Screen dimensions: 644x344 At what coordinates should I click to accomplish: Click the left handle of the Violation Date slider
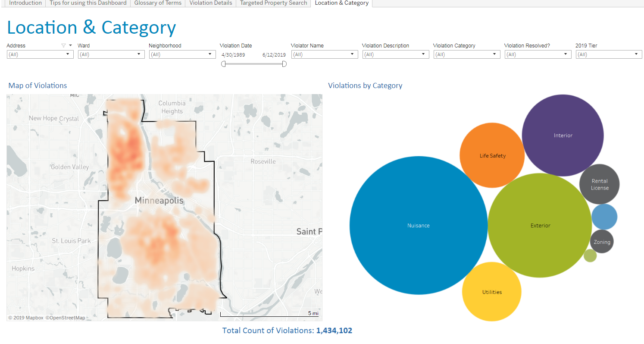pos(223,63)
